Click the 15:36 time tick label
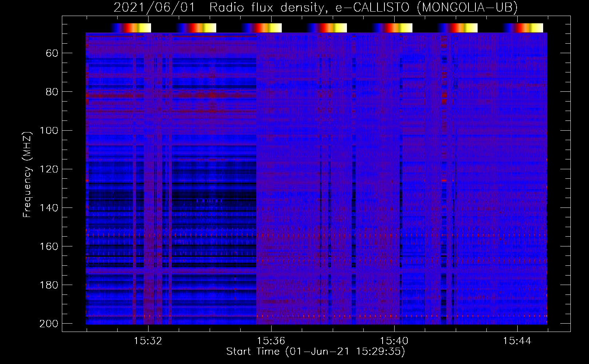This screenshot has width=589, height=364. point(271,341)
